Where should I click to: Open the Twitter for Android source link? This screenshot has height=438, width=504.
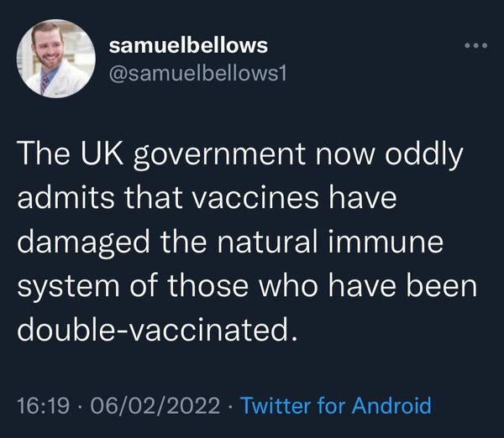336,405
